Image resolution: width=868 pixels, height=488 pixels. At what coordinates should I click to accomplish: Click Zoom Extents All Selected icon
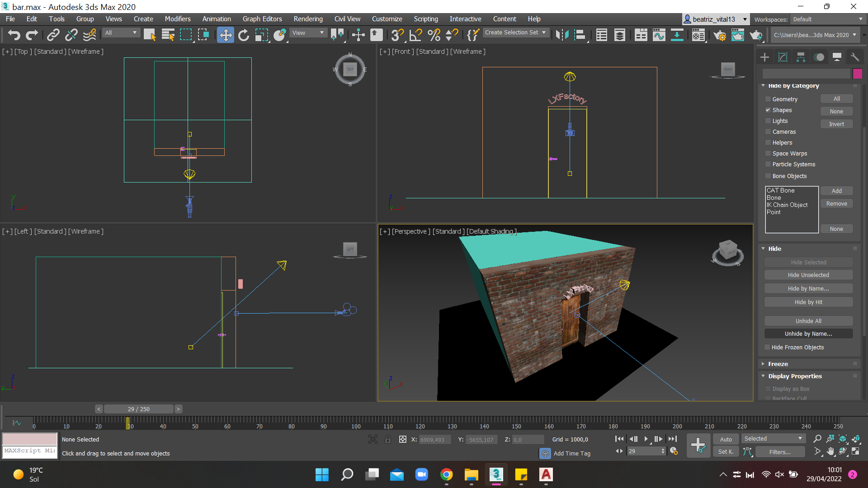point(856,439)
